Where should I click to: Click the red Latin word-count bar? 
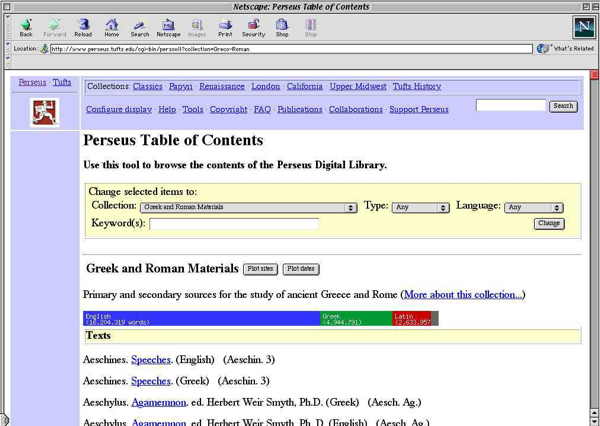pyautogui.click(x=412, y=318)
